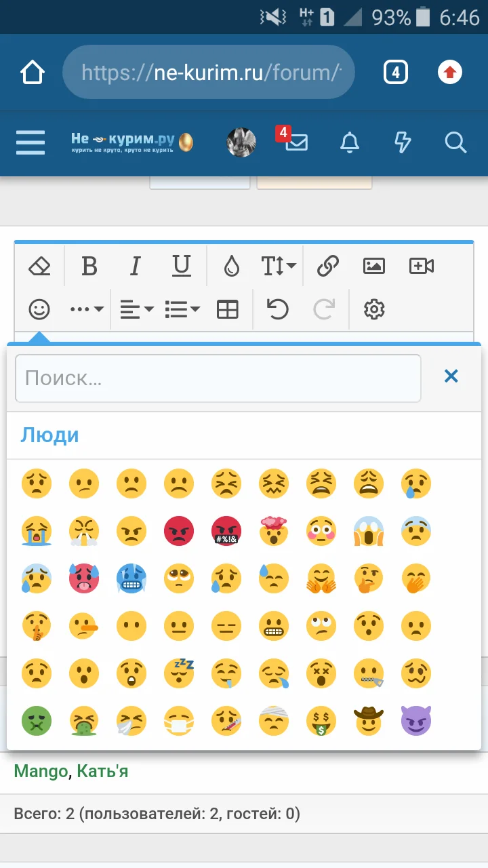Undo the last edit

point(277,310)
